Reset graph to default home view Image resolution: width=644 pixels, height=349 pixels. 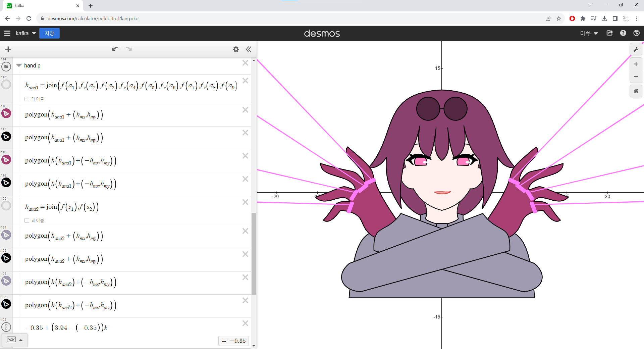[636, 91]
